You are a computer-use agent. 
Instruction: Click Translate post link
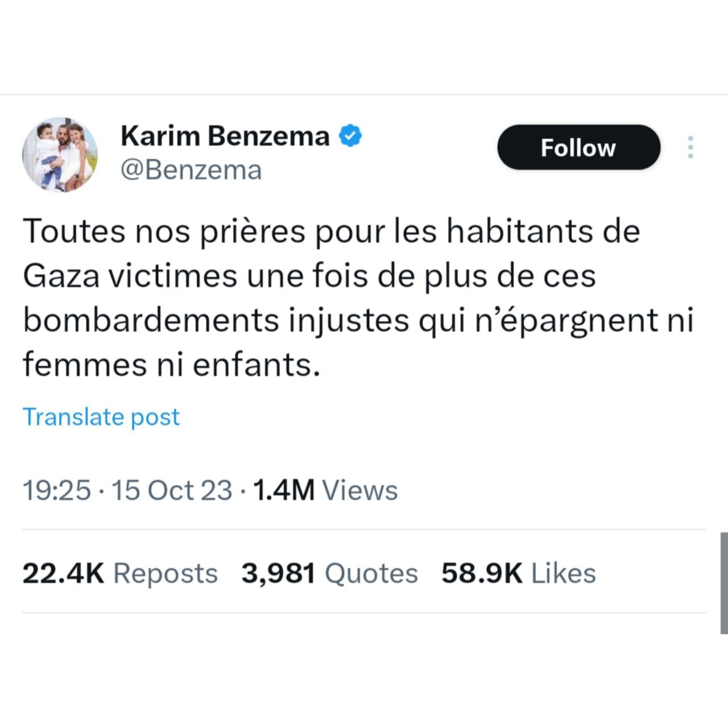coord(101,417)
